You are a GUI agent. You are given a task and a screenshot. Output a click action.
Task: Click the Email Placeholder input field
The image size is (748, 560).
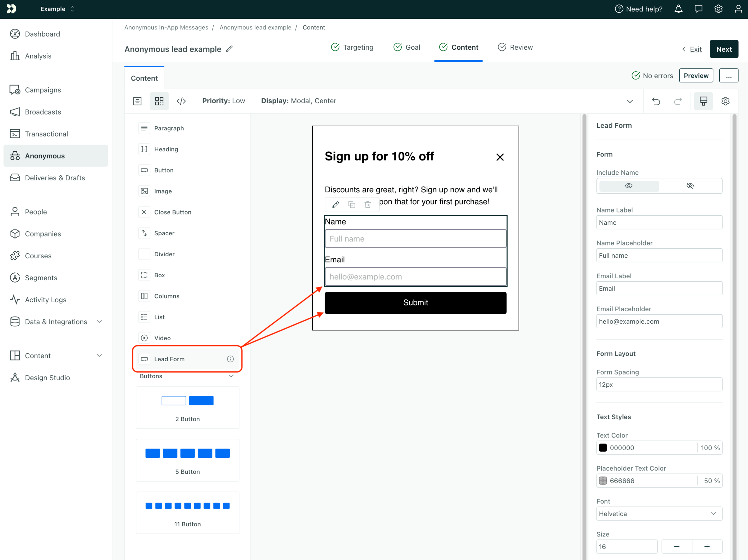(659, 321)
